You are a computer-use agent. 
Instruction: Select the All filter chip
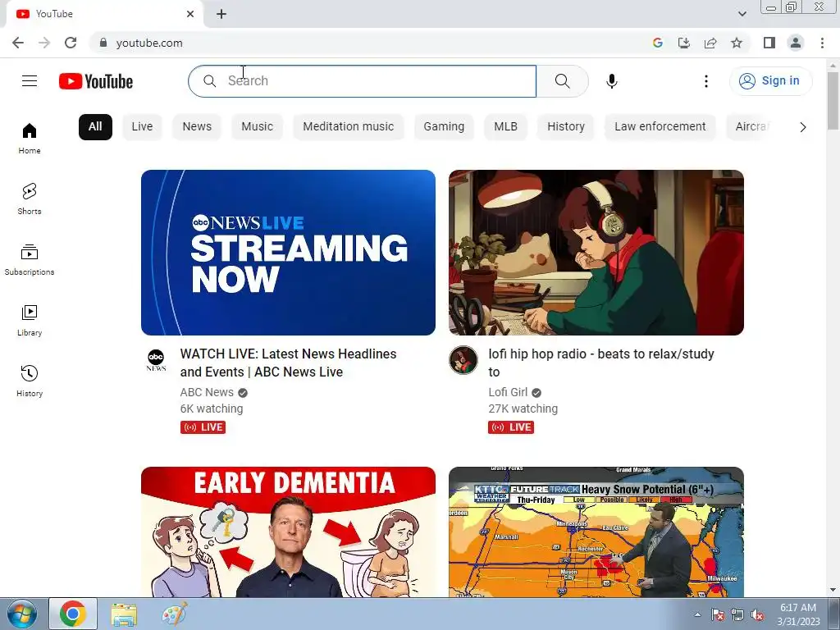point(95,127)
